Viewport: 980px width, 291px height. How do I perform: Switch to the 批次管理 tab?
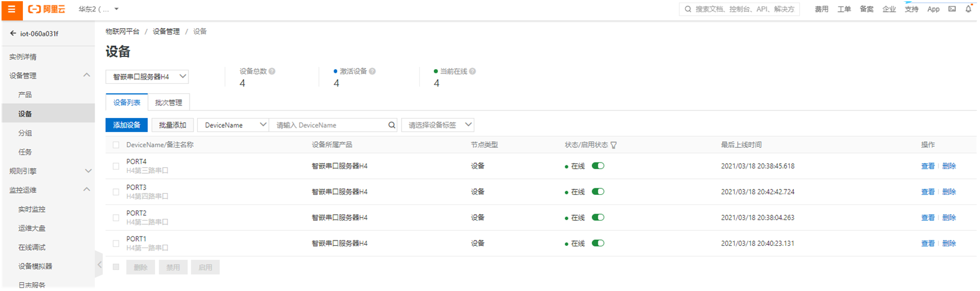169,103
